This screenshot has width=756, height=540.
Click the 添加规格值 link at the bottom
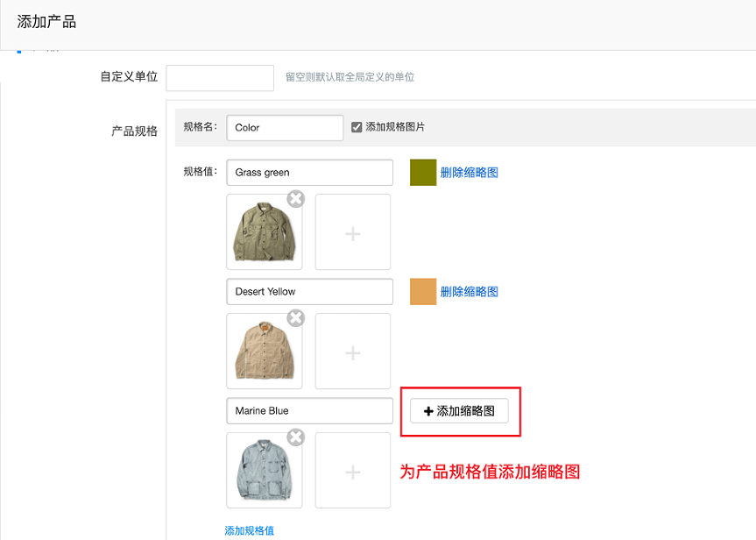[249, 529]
